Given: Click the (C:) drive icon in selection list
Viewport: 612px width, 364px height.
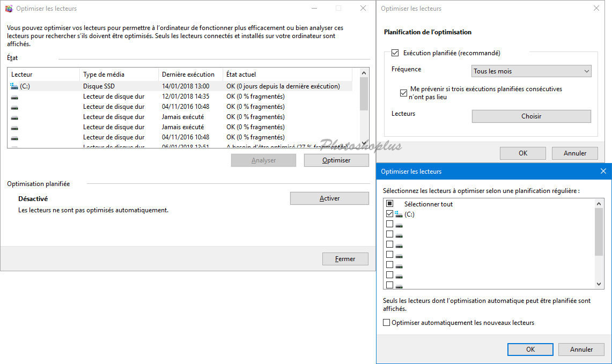Looking at the screenshot, I should point(399,214).
